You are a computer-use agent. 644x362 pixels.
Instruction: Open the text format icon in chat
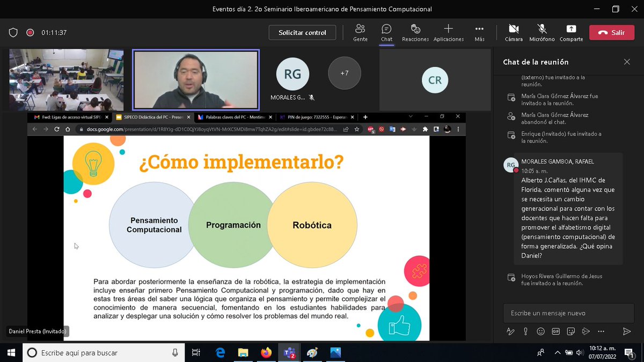[511, 331]
